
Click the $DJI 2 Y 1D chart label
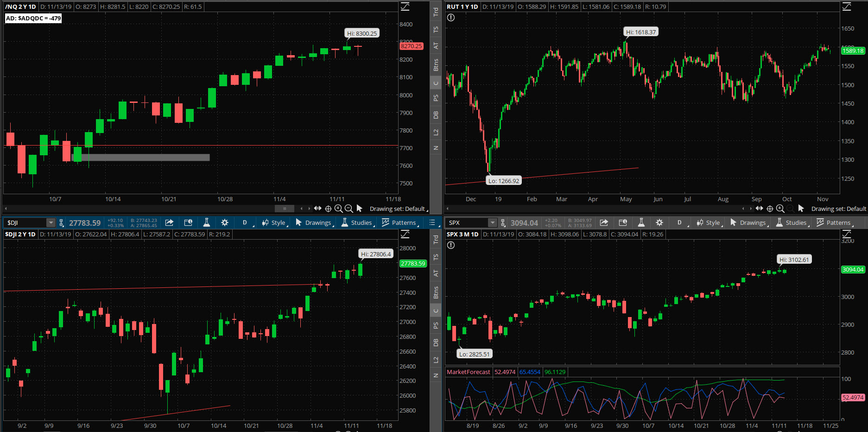coord(20,235)
